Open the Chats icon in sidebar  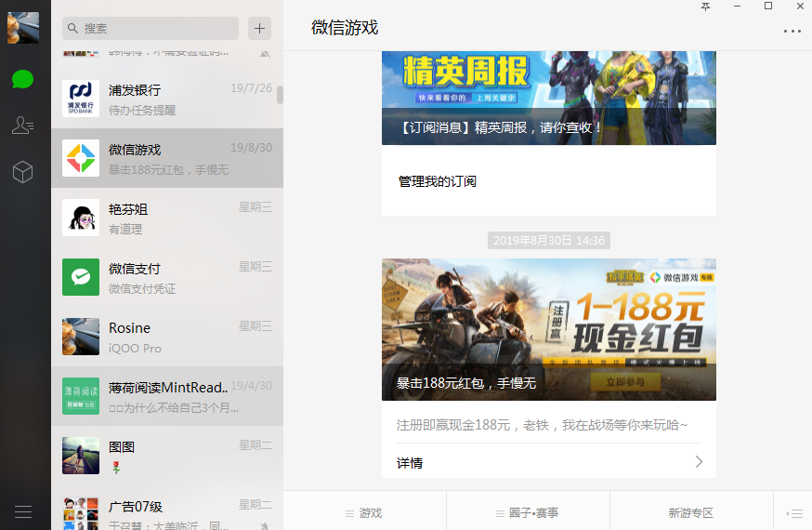(x=23, y=79)
